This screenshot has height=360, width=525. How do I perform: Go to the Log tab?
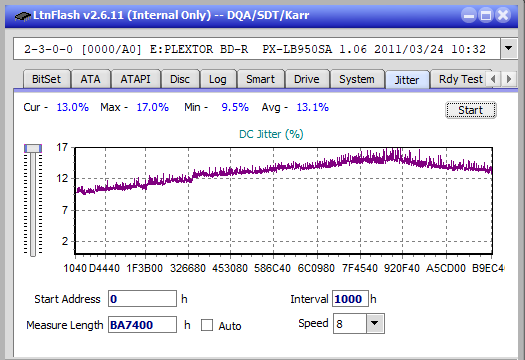(218, 79)
